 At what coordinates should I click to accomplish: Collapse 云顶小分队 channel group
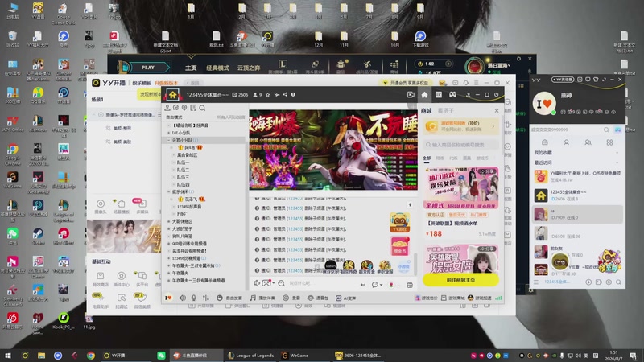(x=168, y=140)
